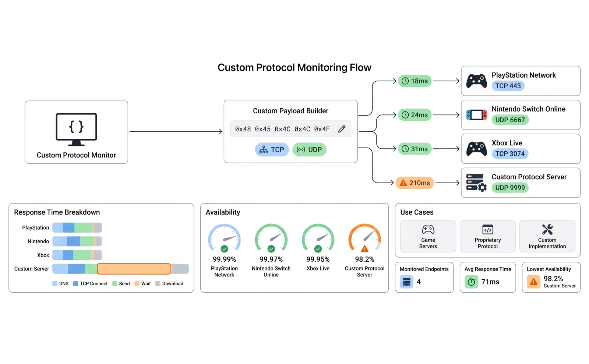The width and height of the screenshot is (589, 364).
Task: Click the "Nintendo" row label in breakdown
Action: click(x=38, y=241)
